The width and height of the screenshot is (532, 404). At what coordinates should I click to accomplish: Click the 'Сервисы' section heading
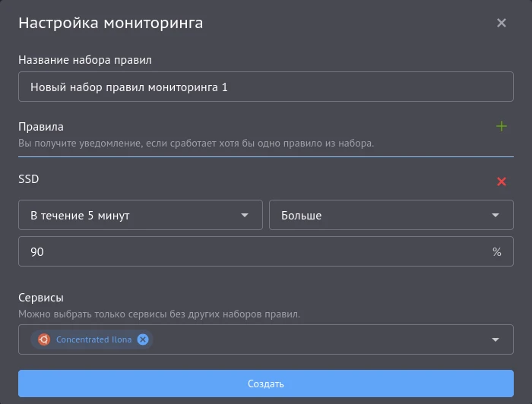[41, 297]
